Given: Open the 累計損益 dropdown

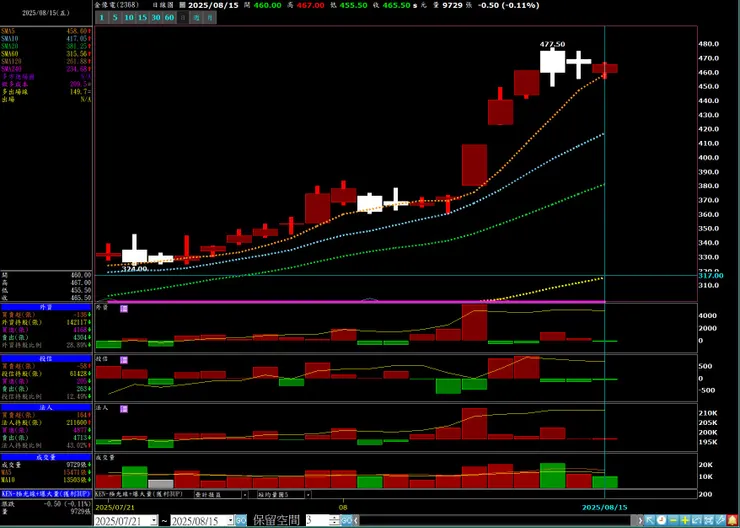Looking at the screenshot, I should coord(244,494).
